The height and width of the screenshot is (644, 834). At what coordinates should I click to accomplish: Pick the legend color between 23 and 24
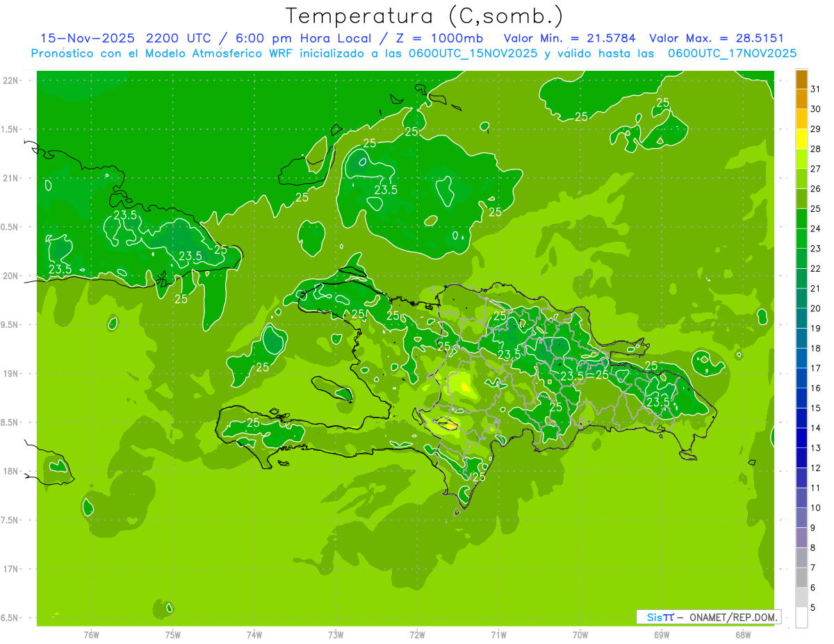(x=801, y=239)
